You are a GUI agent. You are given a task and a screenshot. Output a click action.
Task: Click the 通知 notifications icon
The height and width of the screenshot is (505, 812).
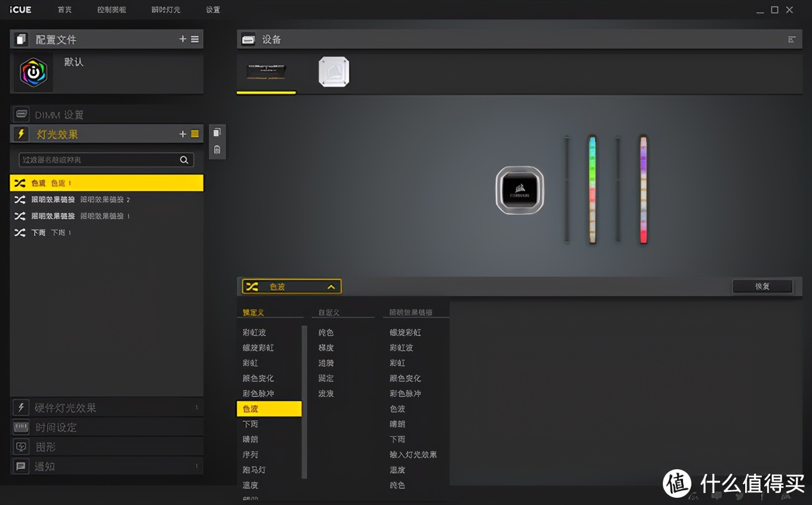[21, 466]
